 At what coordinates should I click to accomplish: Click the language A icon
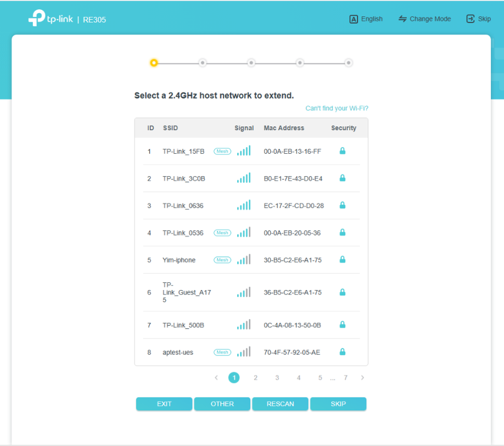tap(353, 19)
